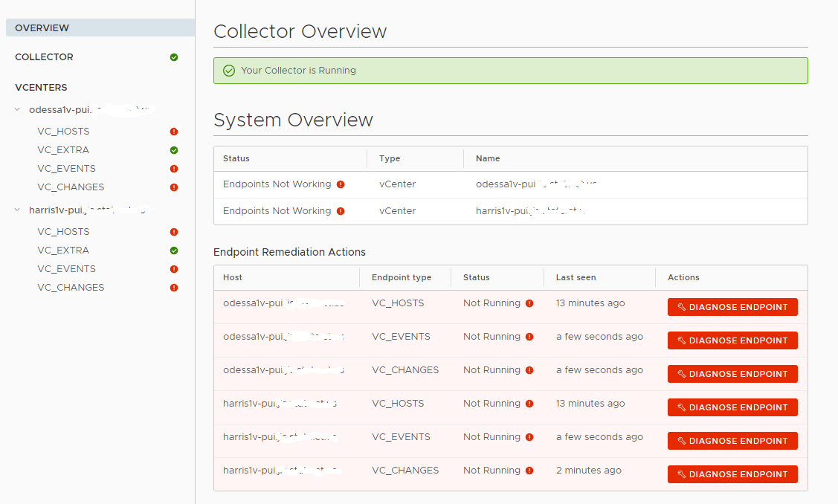The height and width of the screenshot is (504, 838).
Task: Click the error icon on the harris1v Endpoints Not Working row
Action: coord(341,210)
